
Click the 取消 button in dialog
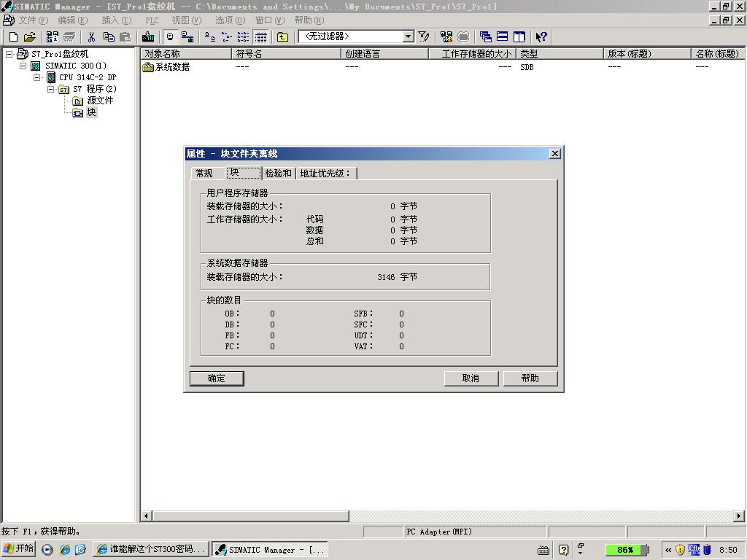[471, 378]
